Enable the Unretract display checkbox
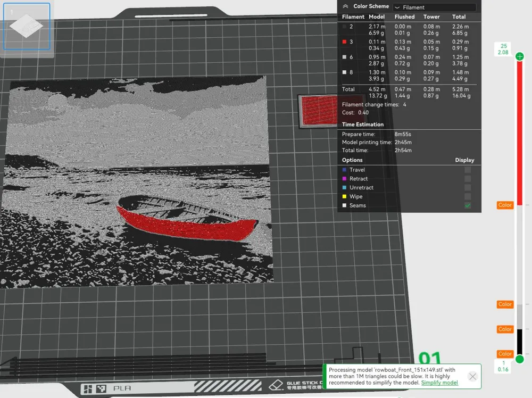The height and width of the screenshot is (398, 532). (x=468, y=187)
